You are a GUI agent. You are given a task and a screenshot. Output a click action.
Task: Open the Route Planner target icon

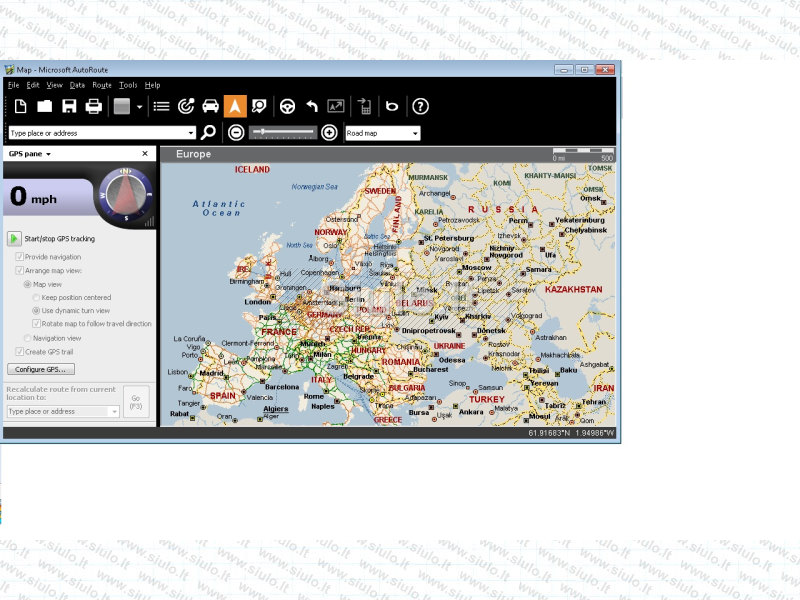click(186, 106)
